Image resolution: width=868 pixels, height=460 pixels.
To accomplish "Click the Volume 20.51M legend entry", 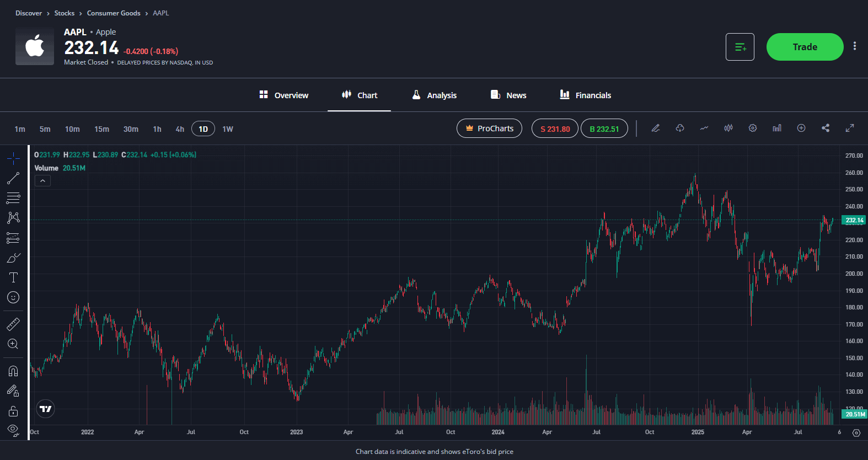I will (x=60, y=168).
